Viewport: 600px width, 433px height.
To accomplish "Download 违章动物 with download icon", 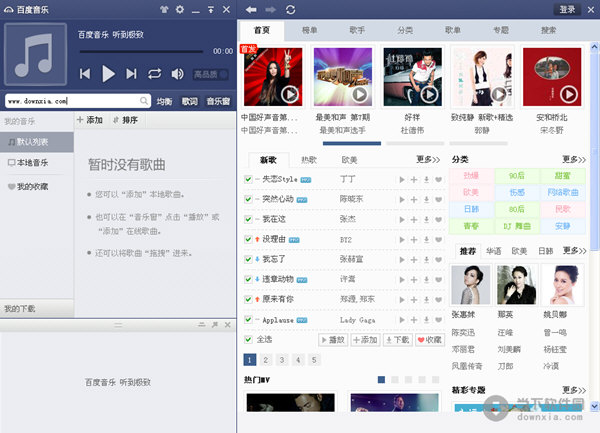I will (426, 280).
